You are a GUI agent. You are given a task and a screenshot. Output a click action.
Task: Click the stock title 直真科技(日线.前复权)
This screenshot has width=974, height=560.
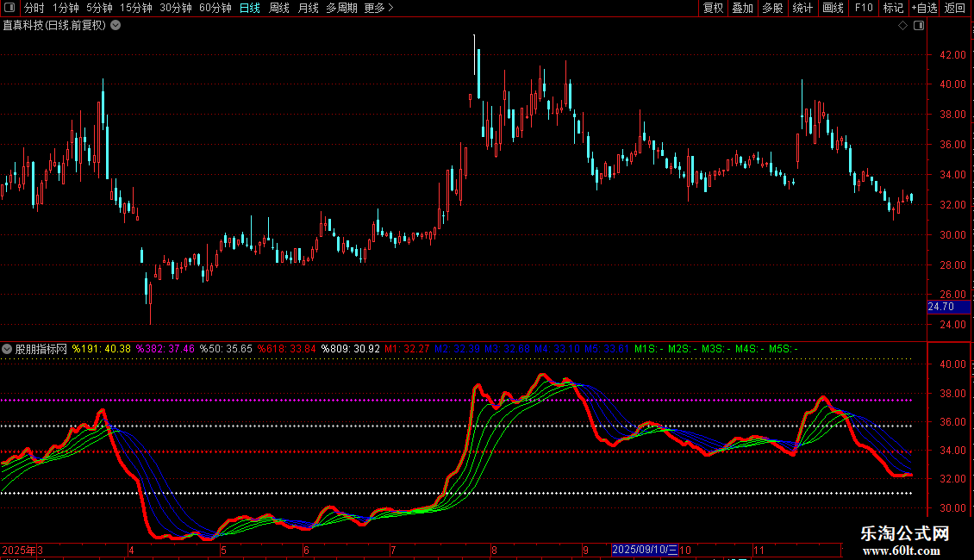[x=54, y=26]
